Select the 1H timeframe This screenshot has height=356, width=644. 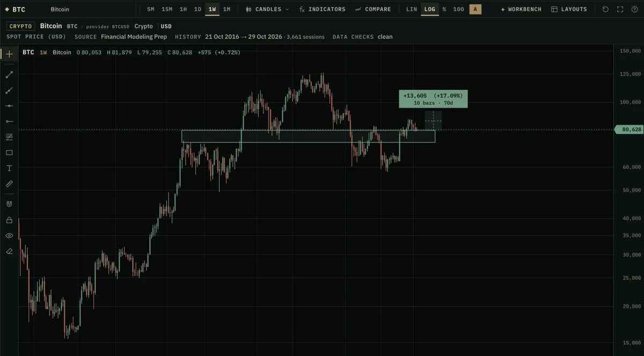coord(184,9)
